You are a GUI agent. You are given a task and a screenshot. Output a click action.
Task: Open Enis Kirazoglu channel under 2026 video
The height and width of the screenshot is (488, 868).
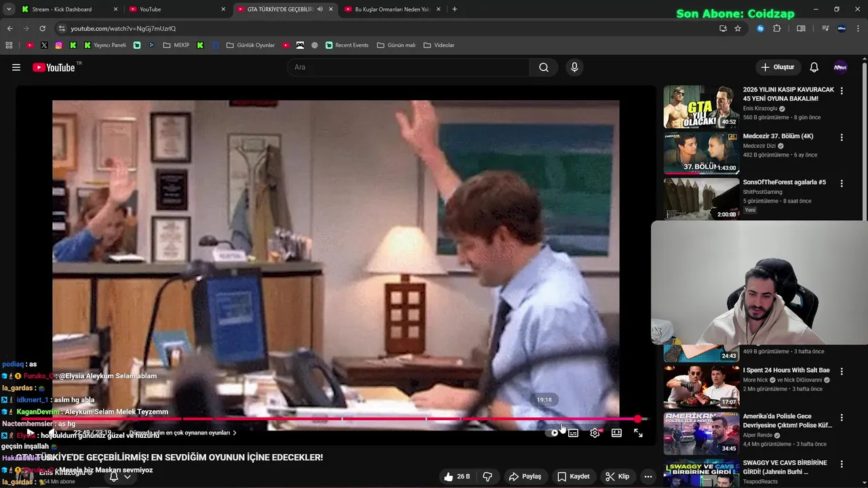click(759, 108)
